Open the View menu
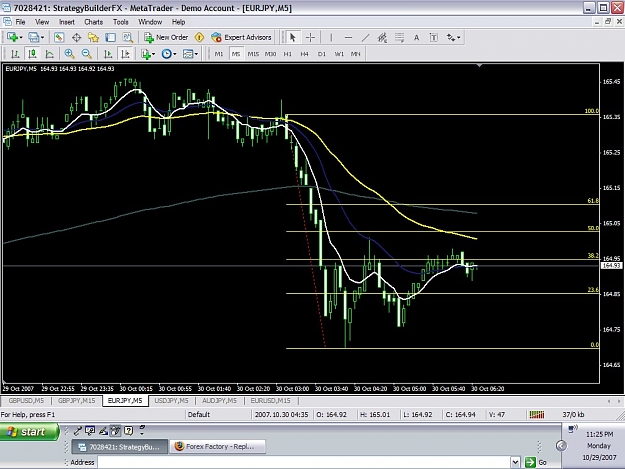Screen dimensions: 625x469 [42, 22]
